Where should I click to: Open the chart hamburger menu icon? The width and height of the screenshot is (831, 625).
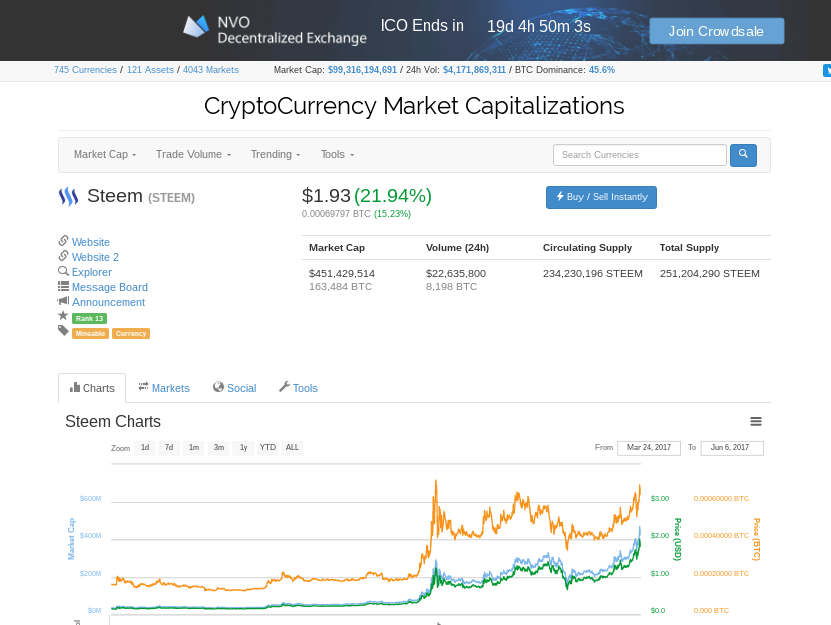click(x=756, y=421)
